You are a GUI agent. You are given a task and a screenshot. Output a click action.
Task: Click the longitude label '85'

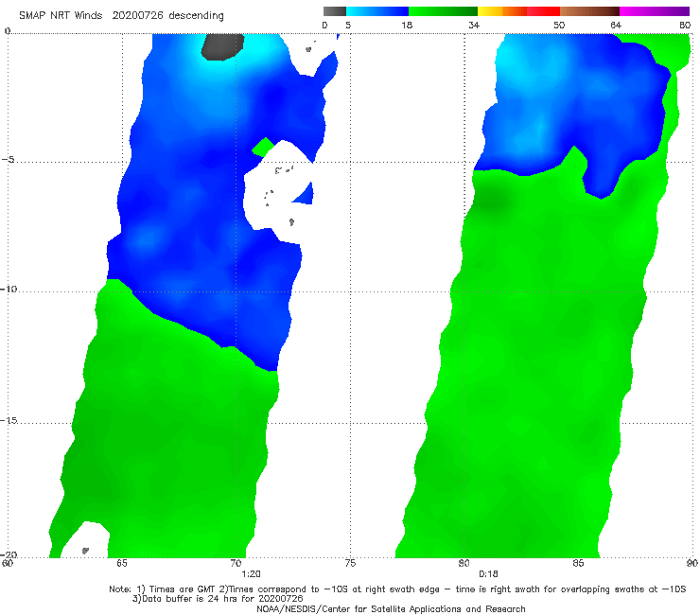pyautogui.click(x=578, y=563)
